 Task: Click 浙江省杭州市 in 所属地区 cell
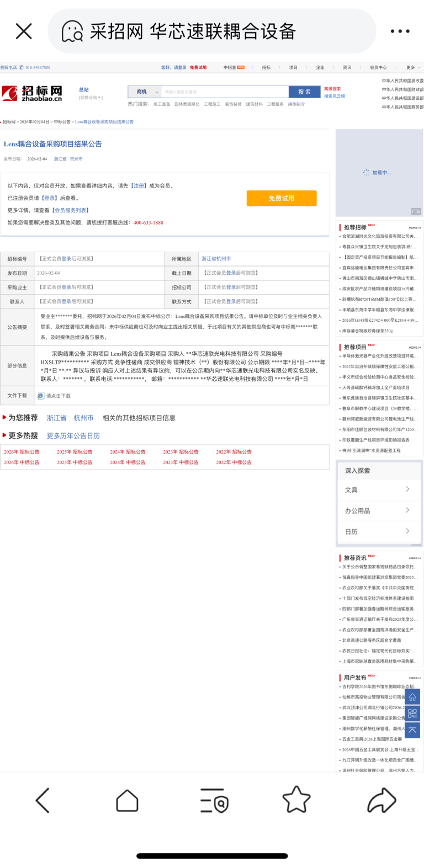click(216, 259)
